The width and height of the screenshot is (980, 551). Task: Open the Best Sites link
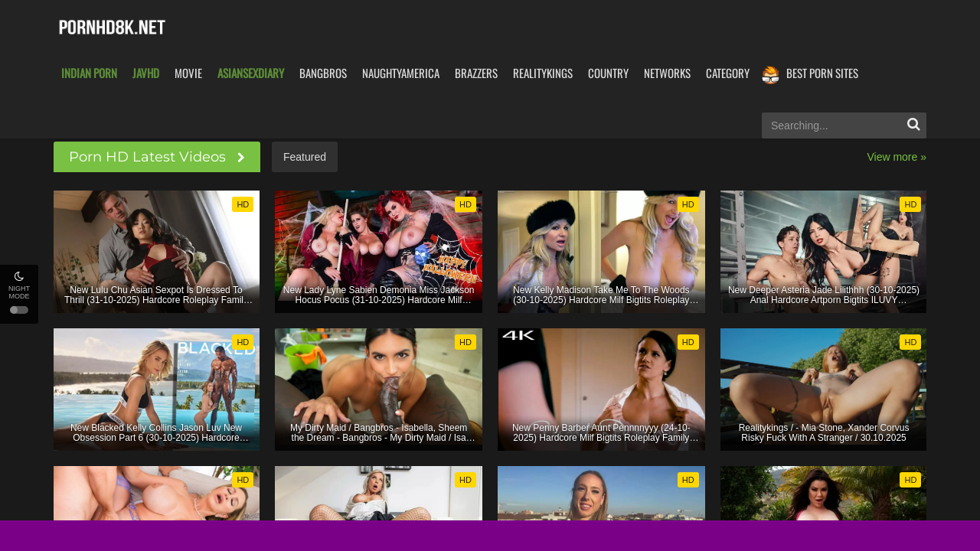822,73
